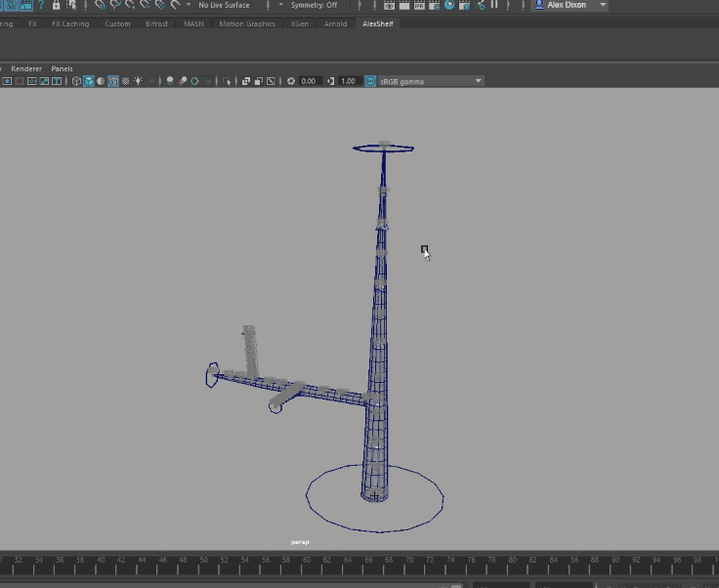Select the Motion Graphics shelf tab
The height and width of the screenshot is (588, 719).
pos(247,23)
